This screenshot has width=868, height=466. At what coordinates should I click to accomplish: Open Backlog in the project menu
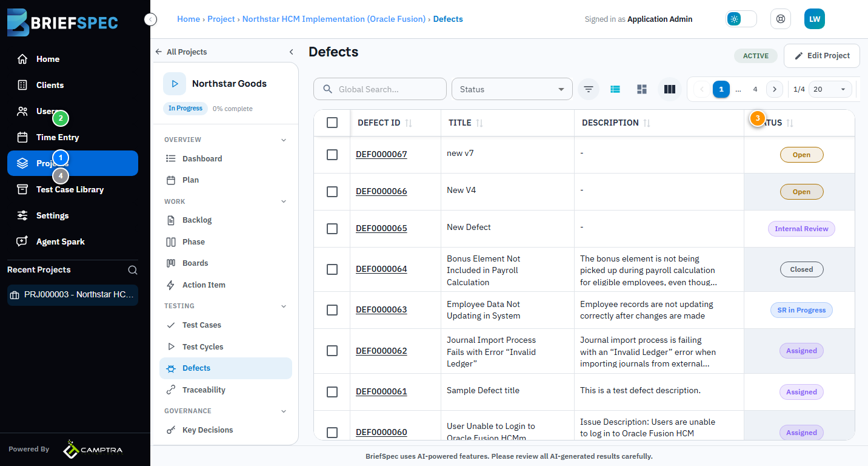[x=225, y=220]
